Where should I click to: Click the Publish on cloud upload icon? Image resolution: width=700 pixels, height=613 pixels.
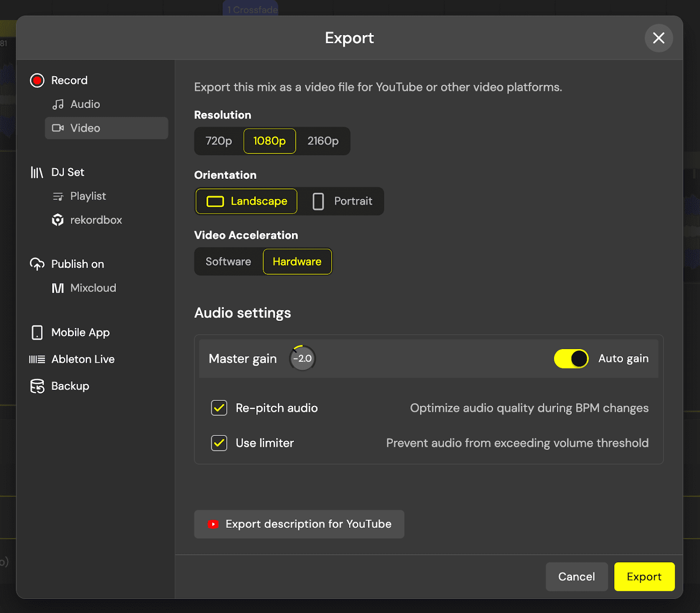tap(37, 263)
